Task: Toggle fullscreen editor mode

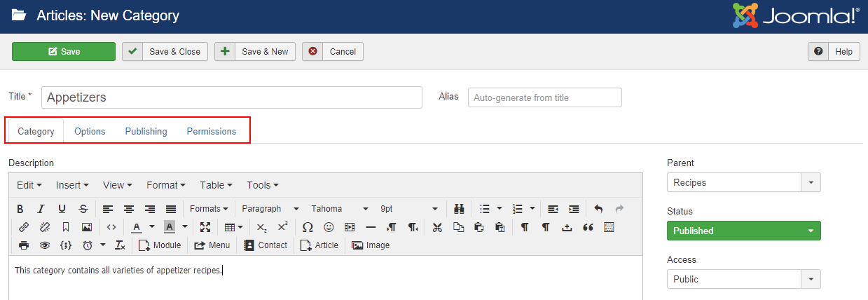Action: (x=205, y=227)
